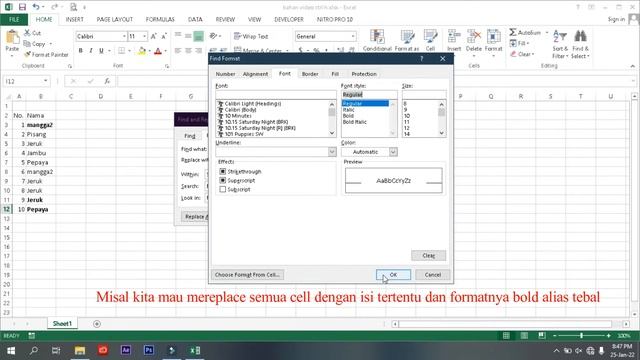The height and width of the screenshot is (360, 640).
Task: Click the Undo arrow icon
Action: point(36,7)
